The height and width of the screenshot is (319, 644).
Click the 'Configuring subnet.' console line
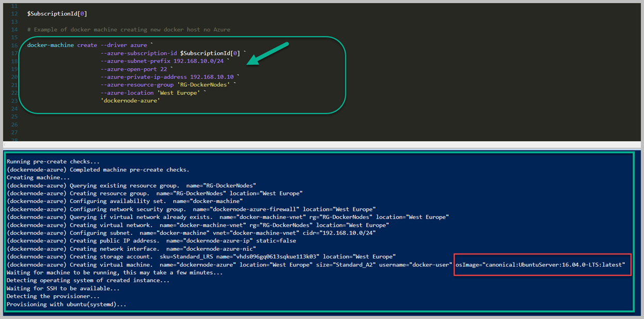coord(191,233)
